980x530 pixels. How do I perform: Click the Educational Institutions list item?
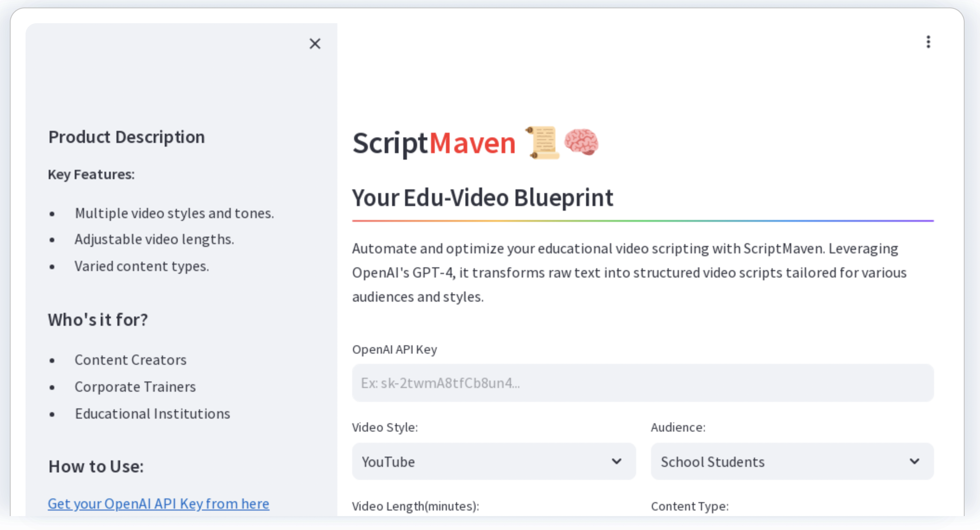click(153, 414)
